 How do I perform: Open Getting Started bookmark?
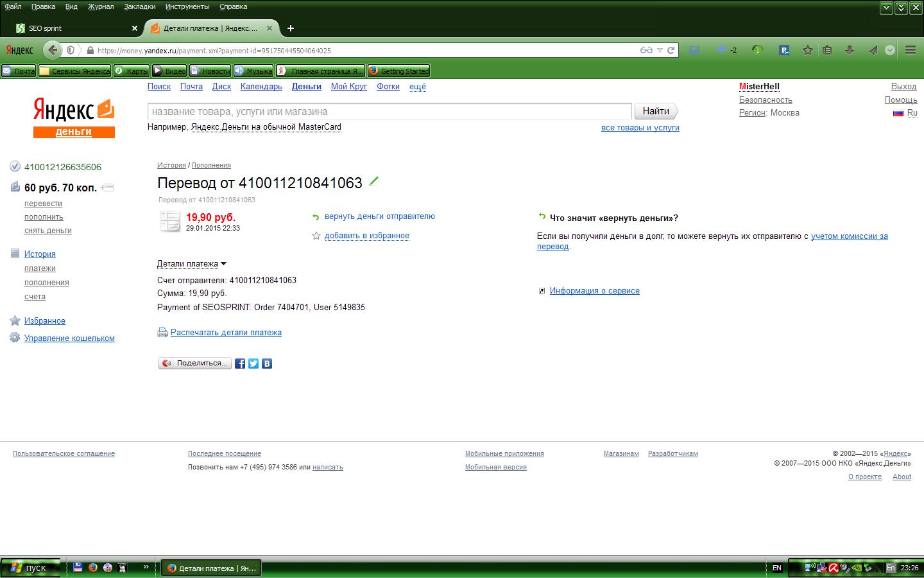398,71
